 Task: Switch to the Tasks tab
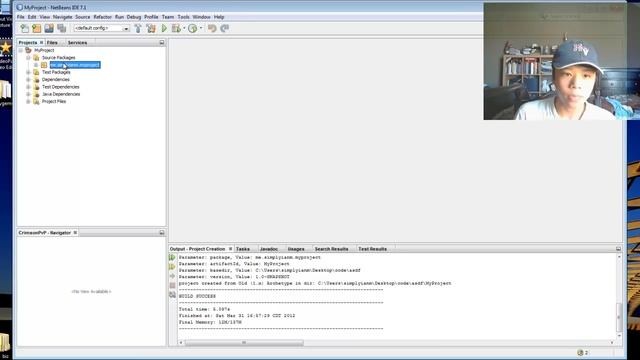(243, 249)
